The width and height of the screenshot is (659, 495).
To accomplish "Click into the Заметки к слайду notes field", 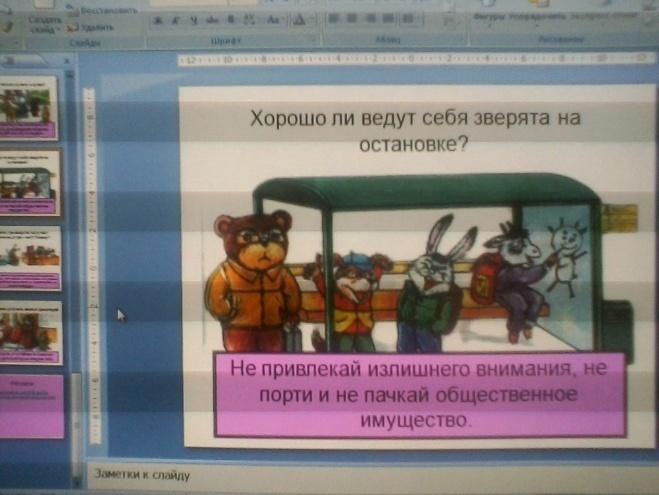I will 372,475.
